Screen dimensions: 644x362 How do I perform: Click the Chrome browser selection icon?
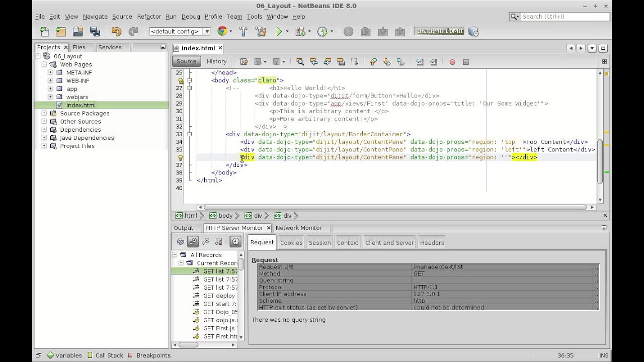[222, 31]
